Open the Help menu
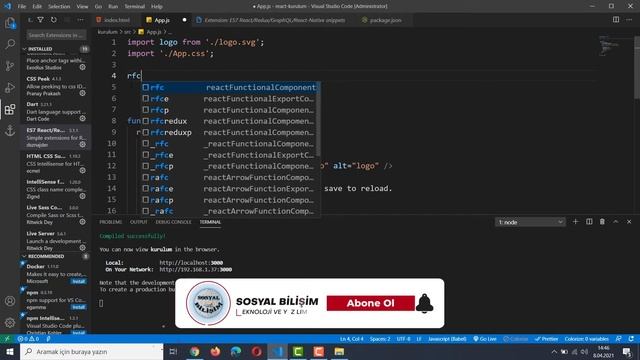Viewport: 640px width, 360px height. click(x=157, y=7)
